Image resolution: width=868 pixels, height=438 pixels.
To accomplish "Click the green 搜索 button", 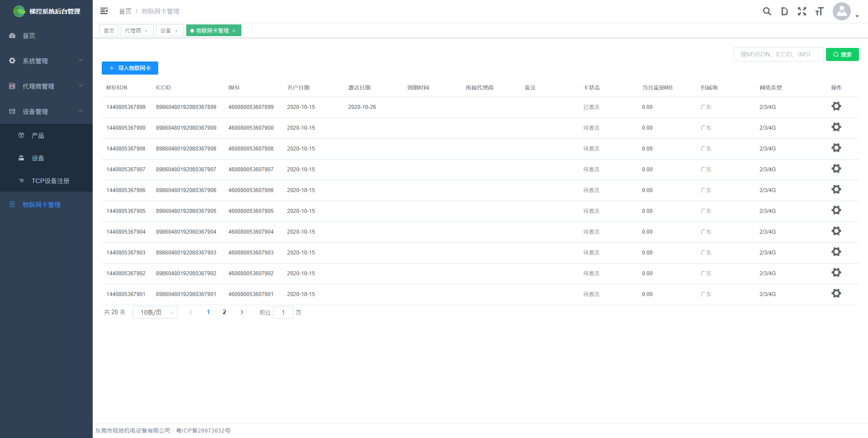I will click(842, 54).
